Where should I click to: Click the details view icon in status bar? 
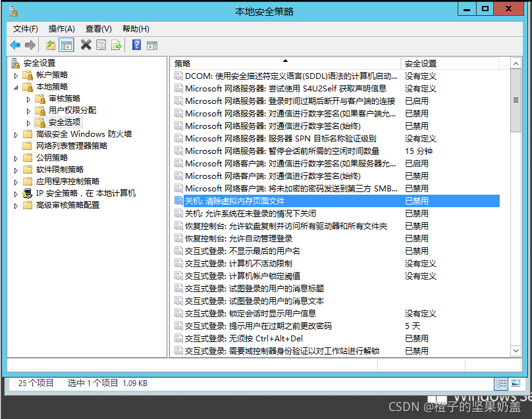coord(501,383)
